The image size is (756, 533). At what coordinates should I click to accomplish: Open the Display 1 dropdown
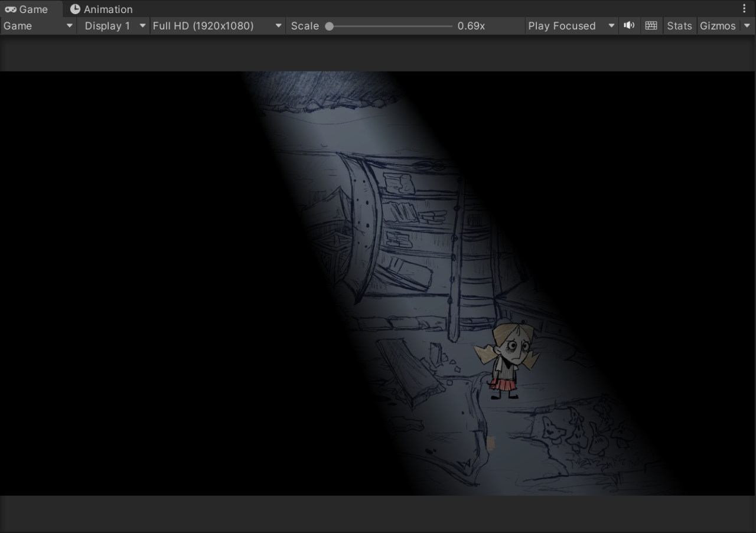[x=113, y=25]
